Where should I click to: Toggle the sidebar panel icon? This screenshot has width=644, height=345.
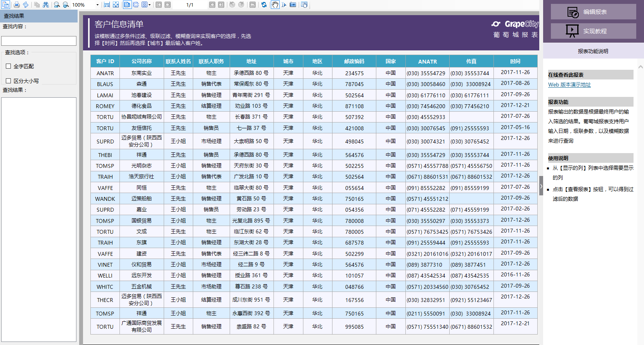6,5
